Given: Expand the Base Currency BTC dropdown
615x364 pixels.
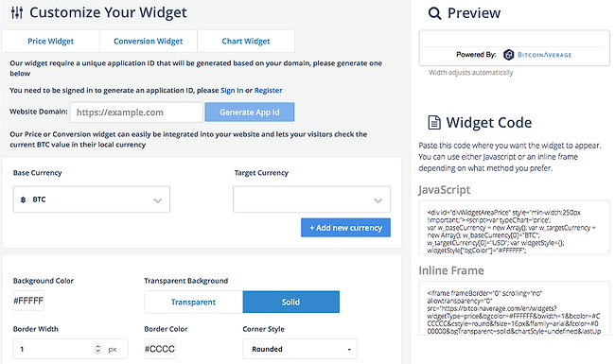Looking at the screenshot, I should pos(92,199).
